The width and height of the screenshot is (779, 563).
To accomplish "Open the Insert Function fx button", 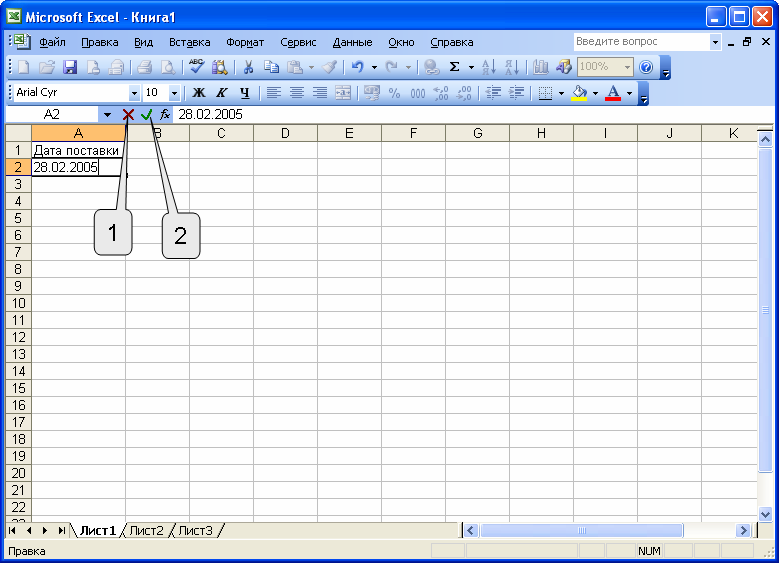I will (x=165, y=115).
